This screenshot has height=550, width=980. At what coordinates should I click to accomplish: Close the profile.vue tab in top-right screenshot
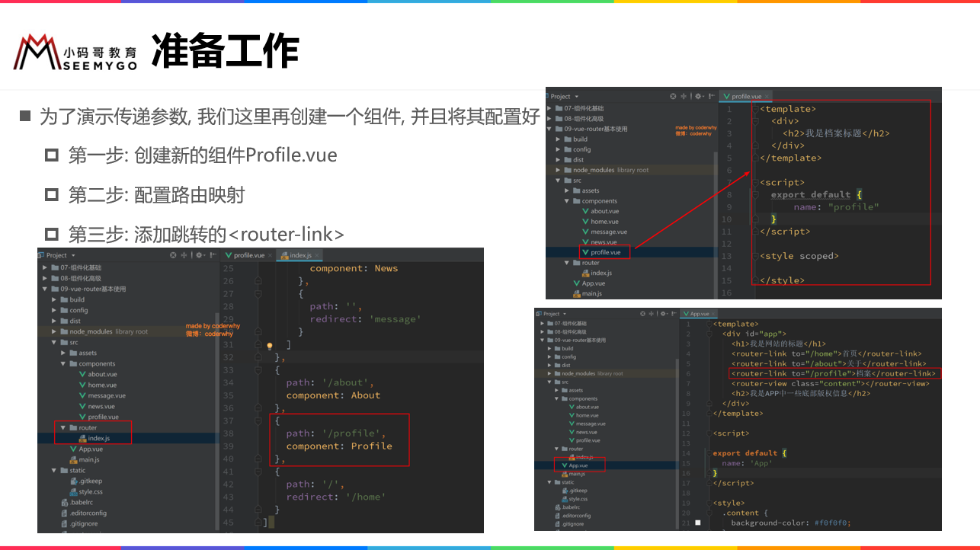point(767,97)
